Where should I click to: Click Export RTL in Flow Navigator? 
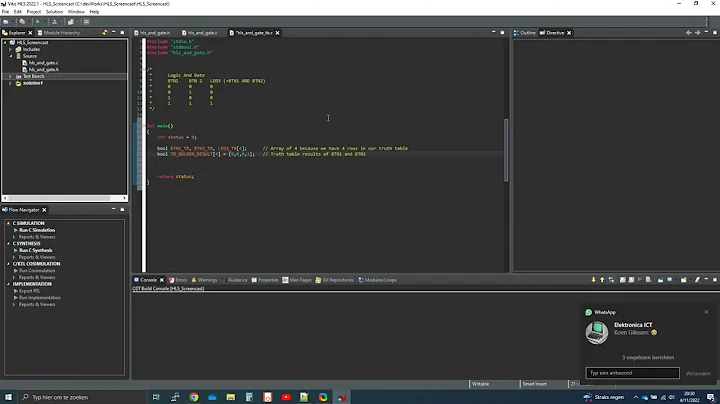pos(27,291)
